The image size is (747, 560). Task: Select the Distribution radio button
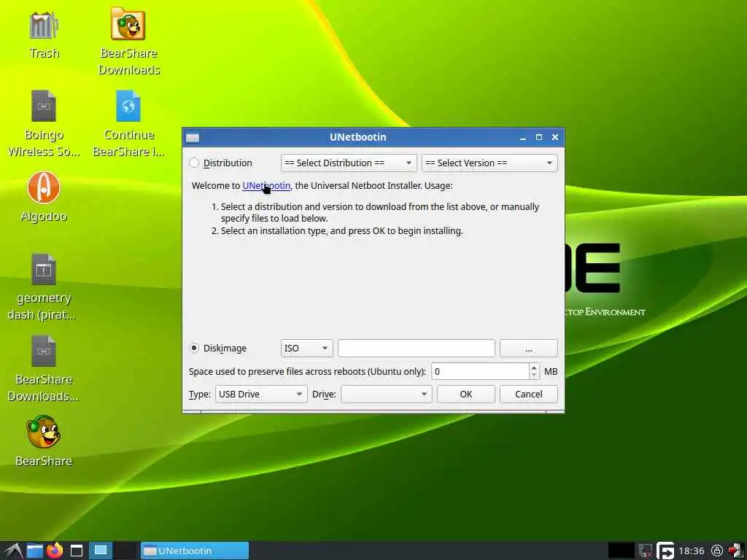click(x=194, y=163)
